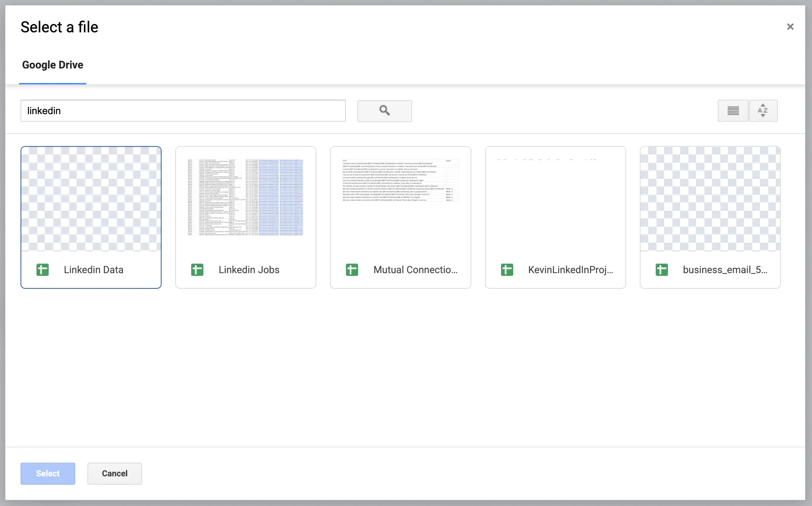Switch to the Google Drive tab
This screenshot has width=812, height=506.
(52, 65)
